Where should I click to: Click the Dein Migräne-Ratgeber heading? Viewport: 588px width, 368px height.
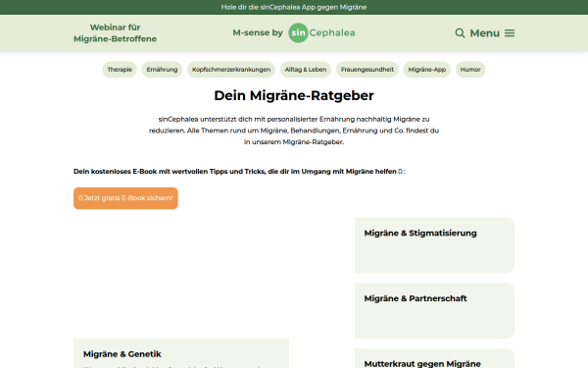tap(294, 95)
